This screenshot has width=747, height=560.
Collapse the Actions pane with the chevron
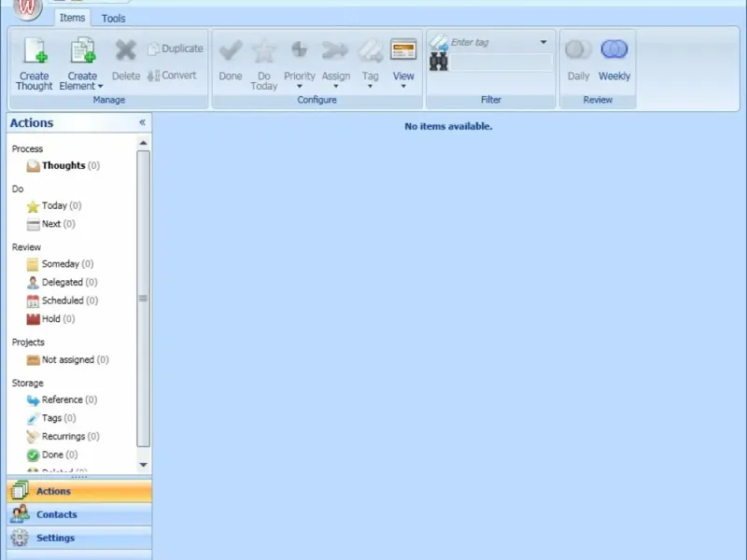pos(142,122)
